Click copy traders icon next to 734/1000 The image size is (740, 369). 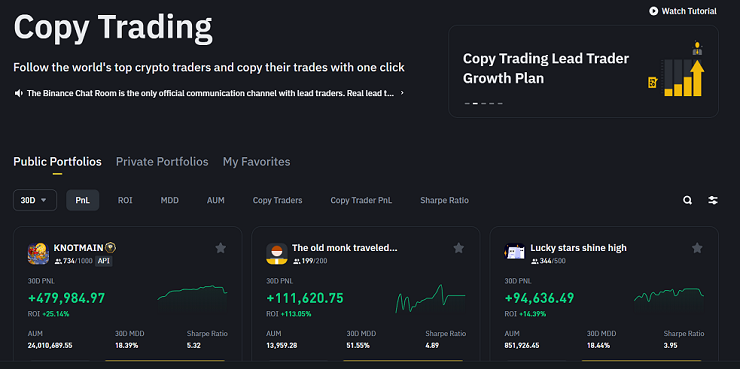(x=59, y=261)
